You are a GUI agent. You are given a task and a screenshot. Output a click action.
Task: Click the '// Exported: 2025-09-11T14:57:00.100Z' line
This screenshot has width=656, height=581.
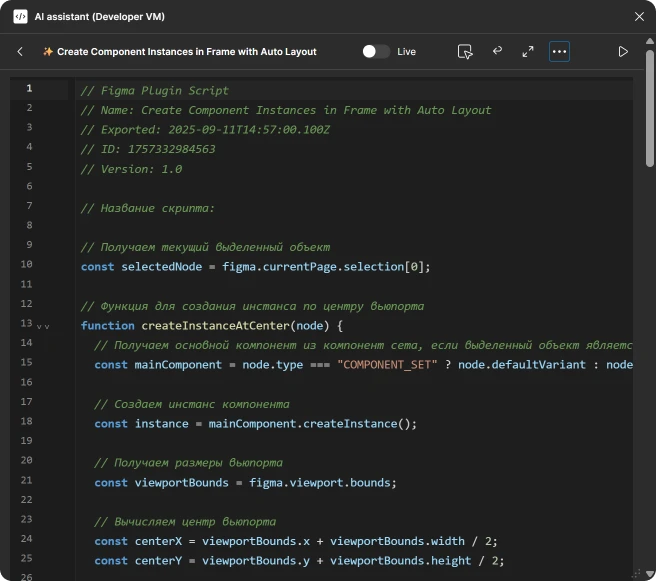click(205, 130)
